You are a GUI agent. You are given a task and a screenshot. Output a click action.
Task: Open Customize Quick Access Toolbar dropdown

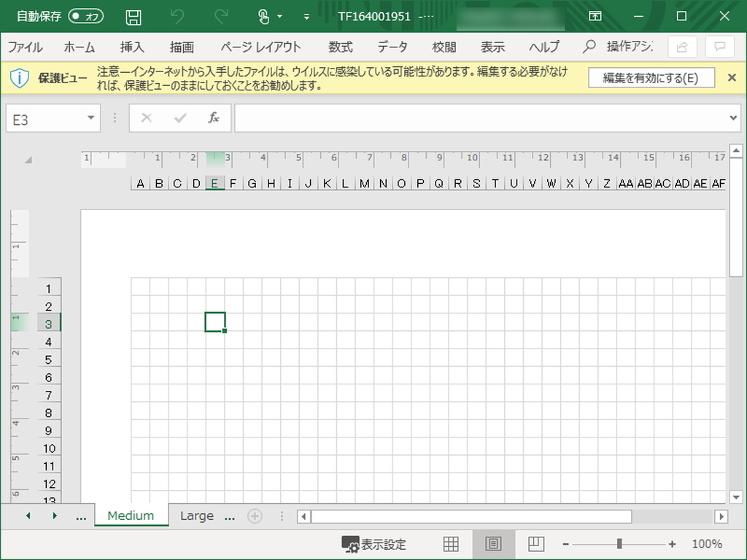(306, 17)
